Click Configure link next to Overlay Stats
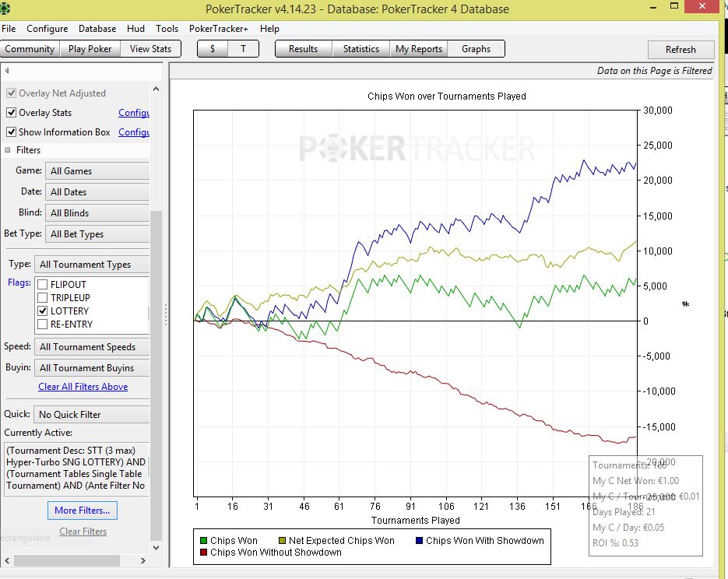The height and width of the screenshot is (579, 728). (x=134, y=113)
